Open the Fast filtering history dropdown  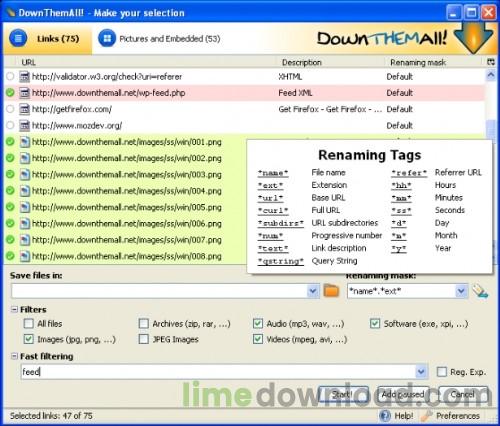tap(421, 371)
